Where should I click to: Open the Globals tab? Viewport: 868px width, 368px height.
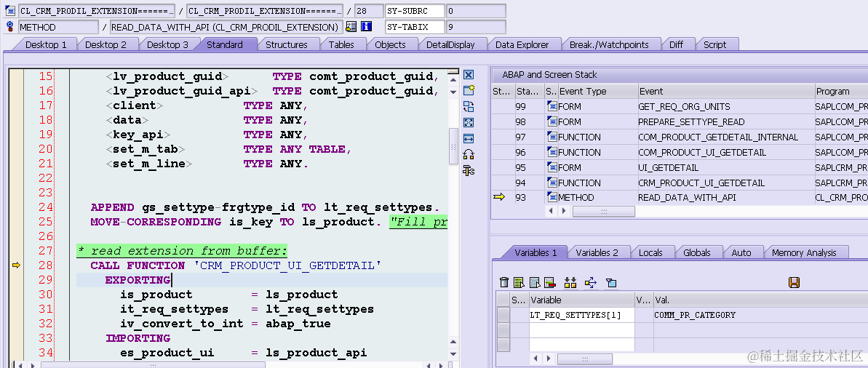point(696,253)
